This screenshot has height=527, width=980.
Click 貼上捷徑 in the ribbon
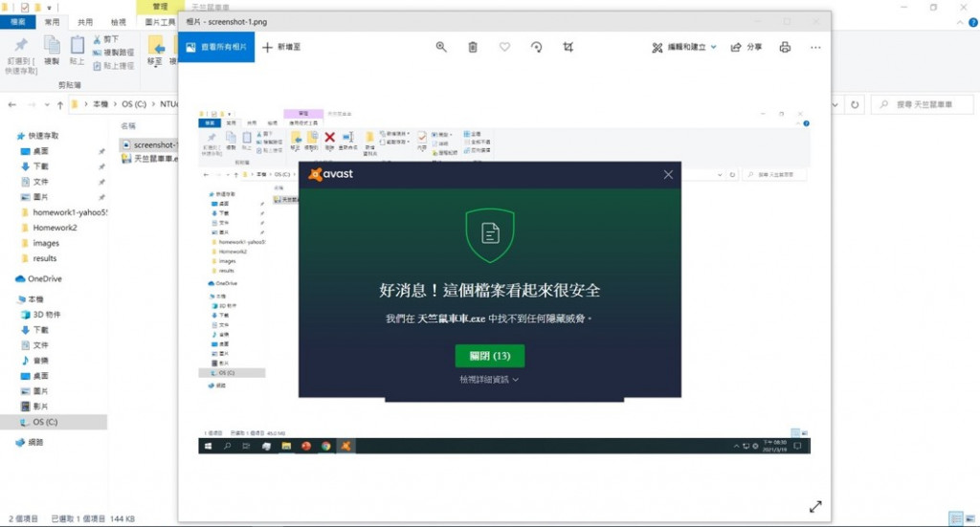[113, 66]
